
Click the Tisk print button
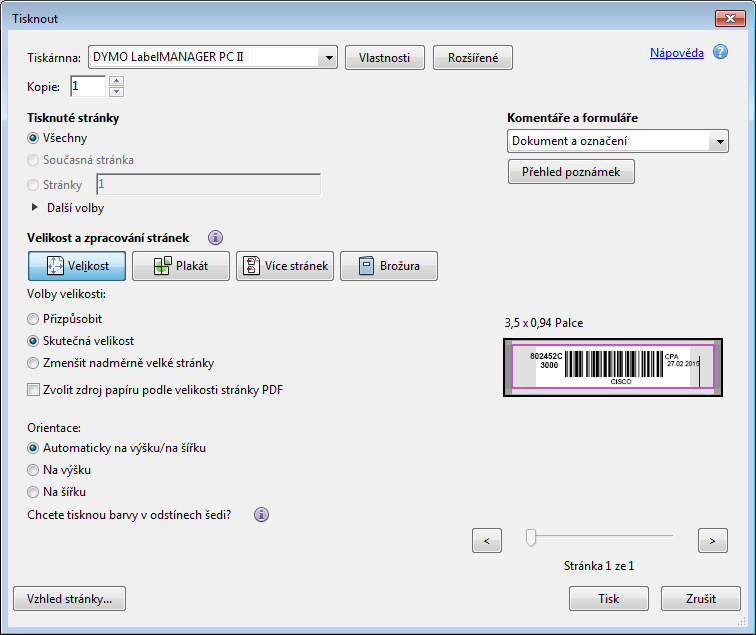click(x=609, y=599)
